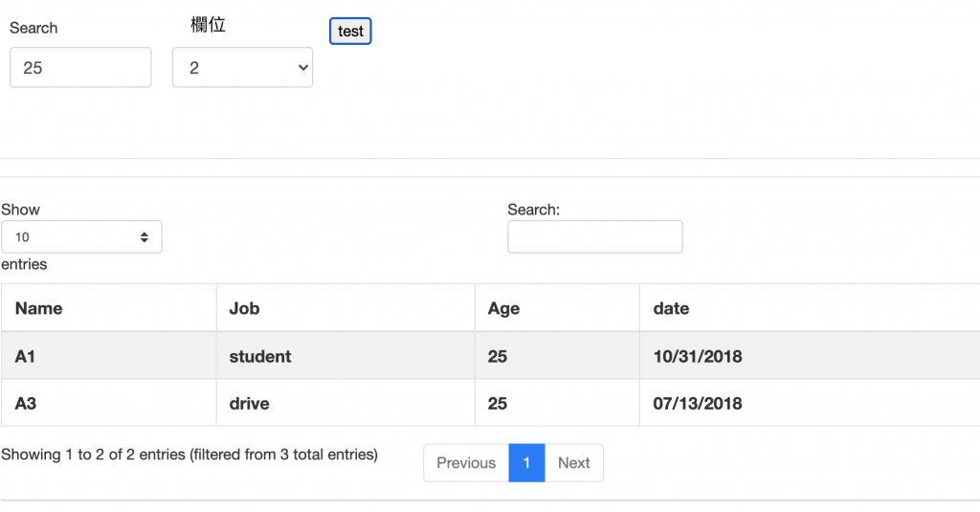The image size is (980, 512).
Task: Select the A1 name cell
Action: 26,356
